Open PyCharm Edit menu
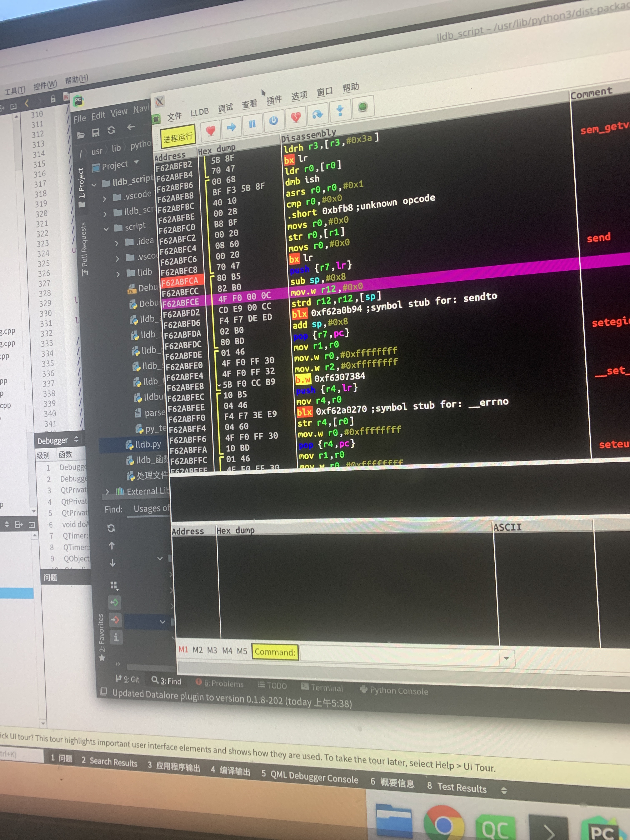 pyautogui.click(x=98, y=116)
